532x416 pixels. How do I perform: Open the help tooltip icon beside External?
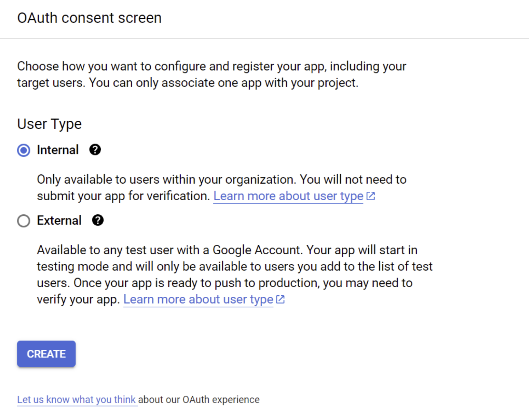[98, 220]
